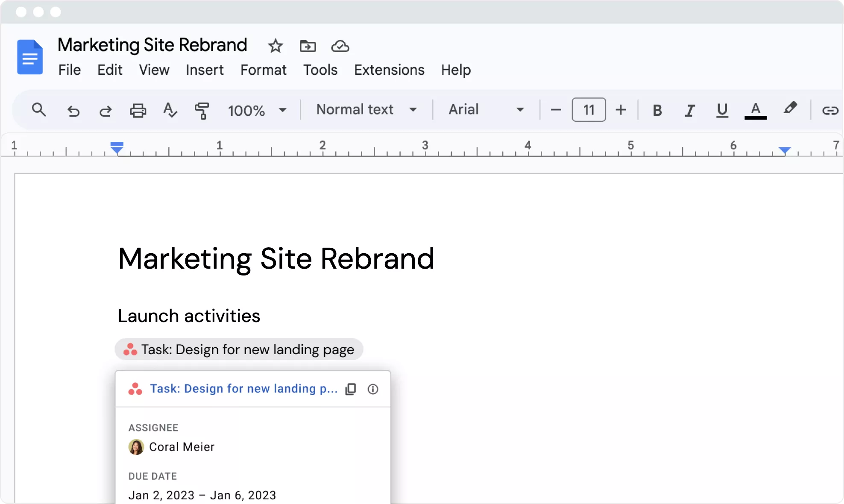Select the paint format roller
844x504 pixels.
click(x=202, y=111)
